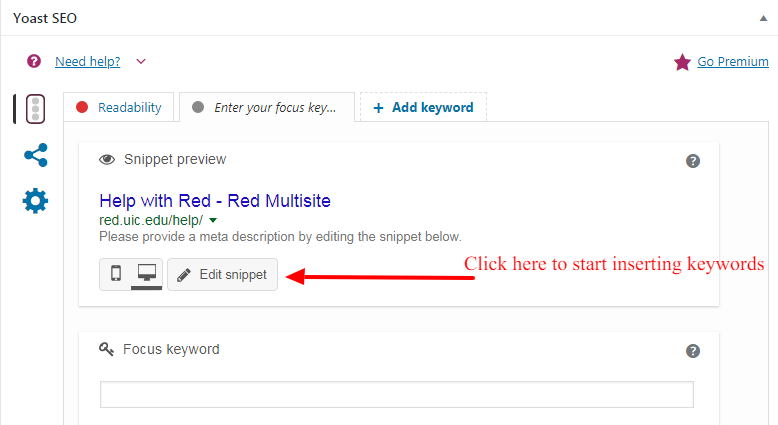Click the key icon beside Focus keyword
This screenshot has height=425, width=778.
coord(106,350)
